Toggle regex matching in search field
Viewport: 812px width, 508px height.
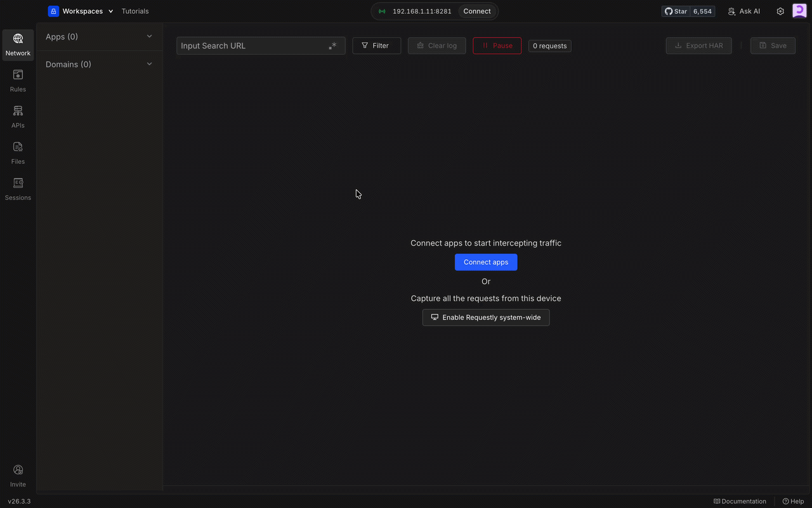332,46
